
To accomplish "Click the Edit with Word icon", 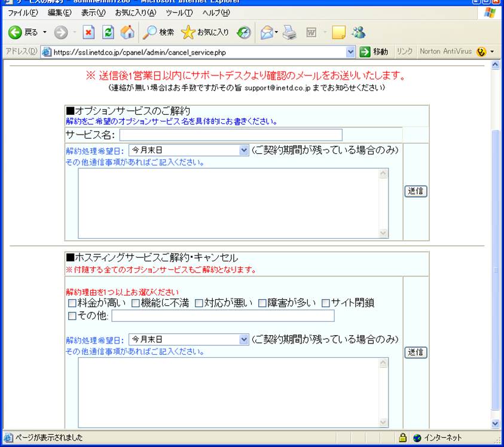I will click(x=311, y=32).
